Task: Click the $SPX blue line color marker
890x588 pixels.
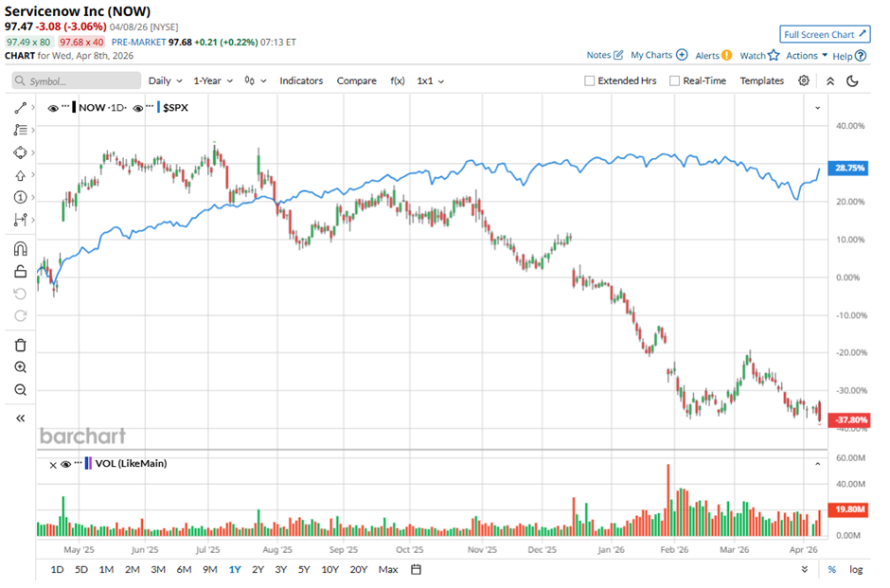Action: coord(159,107)
